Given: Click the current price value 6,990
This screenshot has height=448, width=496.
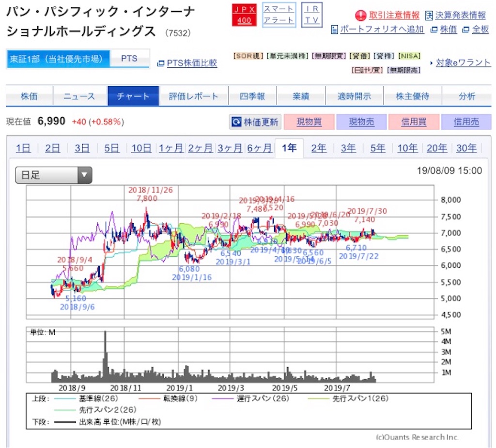Looking at the screenshot, I should click(51, 121).
